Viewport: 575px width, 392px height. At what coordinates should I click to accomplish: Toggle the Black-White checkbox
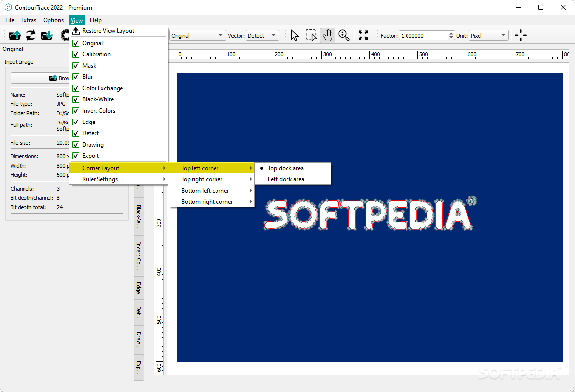click(76, 99)
